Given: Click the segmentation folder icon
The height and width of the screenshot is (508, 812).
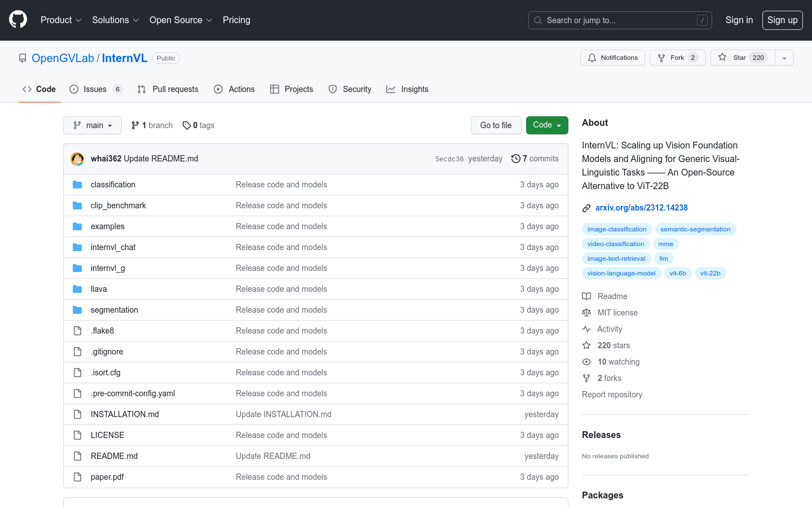Looking at the screenshot, I should coord(77,310).
